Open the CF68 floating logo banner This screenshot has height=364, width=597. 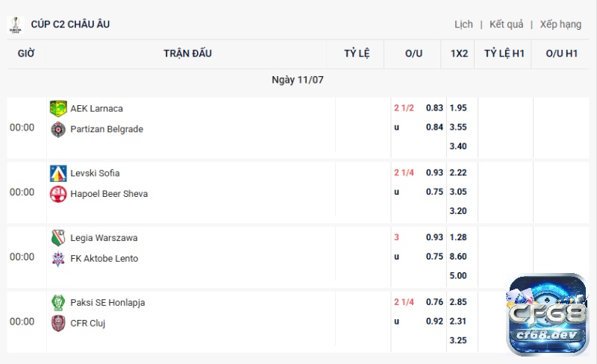point(548,315)
